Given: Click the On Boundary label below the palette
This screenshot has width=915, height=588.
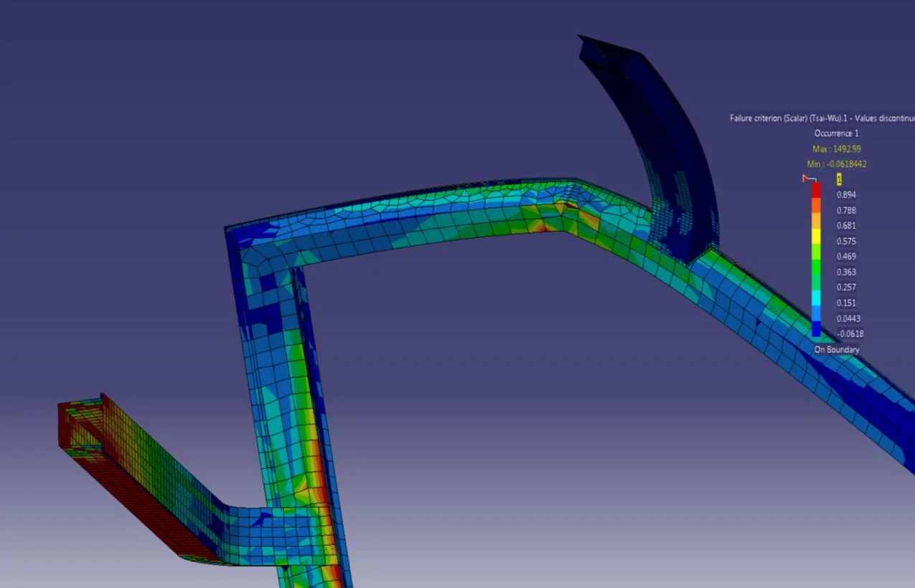Looking at the screenshot, I should point(836,348).
